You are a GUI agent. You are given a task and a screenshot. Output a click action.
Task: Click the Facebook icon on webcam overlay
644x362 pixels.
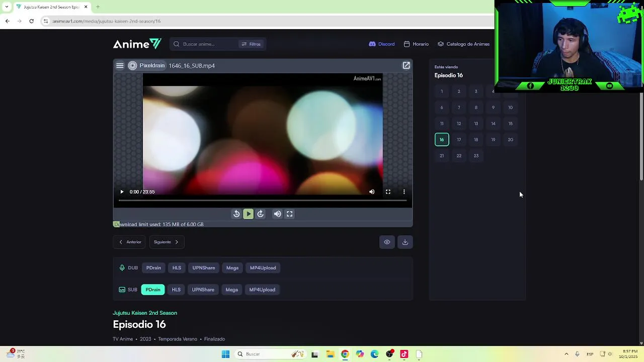point(530,86)
